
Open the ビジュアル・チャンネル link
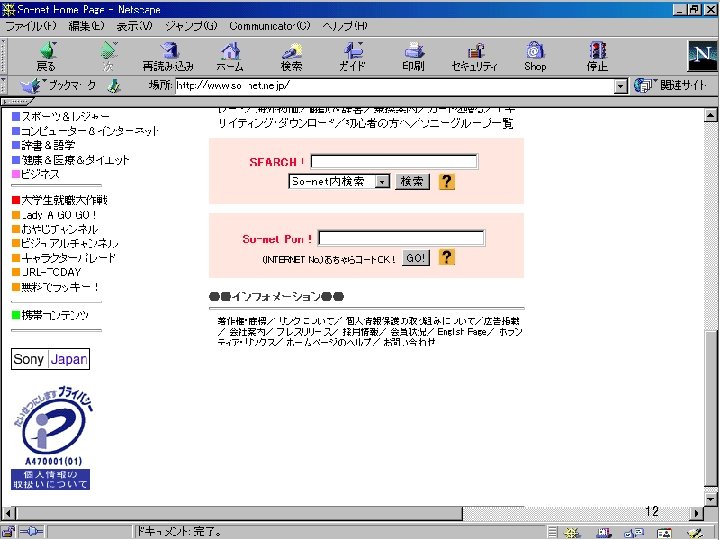pos(70,243)
